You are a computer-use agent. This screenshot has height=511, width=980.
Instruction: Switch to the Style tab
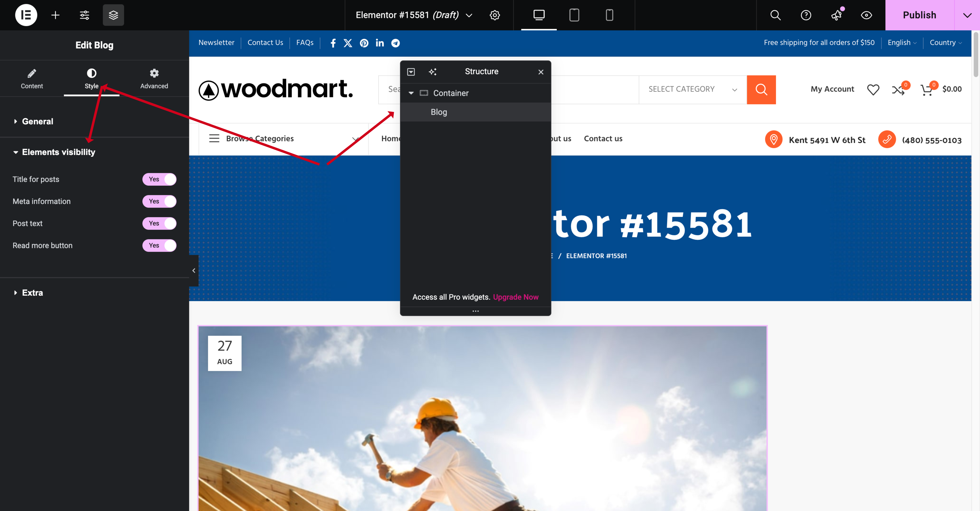(92, 79)
